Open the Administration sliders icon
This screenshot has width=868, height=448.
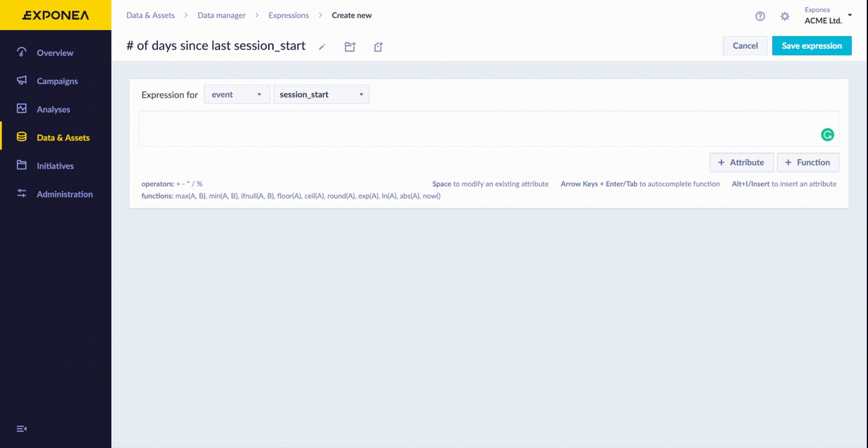[x=22, y=193]
